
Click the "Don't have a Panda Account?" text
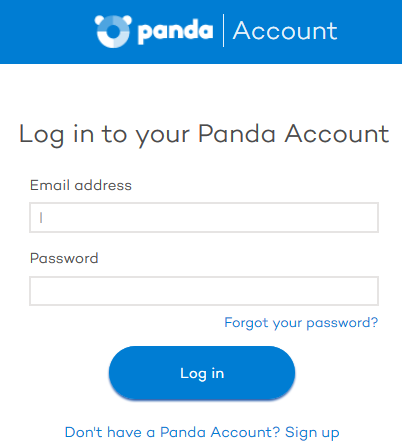click(173, 432)
